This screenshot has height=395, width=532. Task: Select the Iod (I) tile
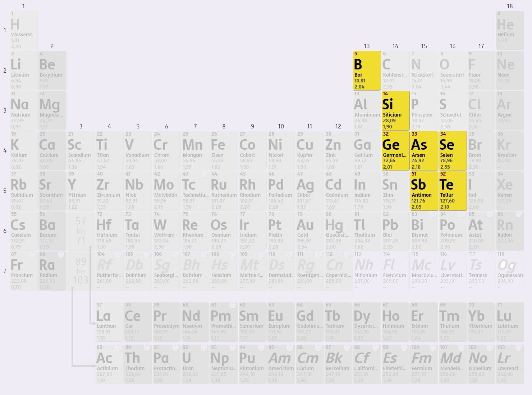pos(481,191)
